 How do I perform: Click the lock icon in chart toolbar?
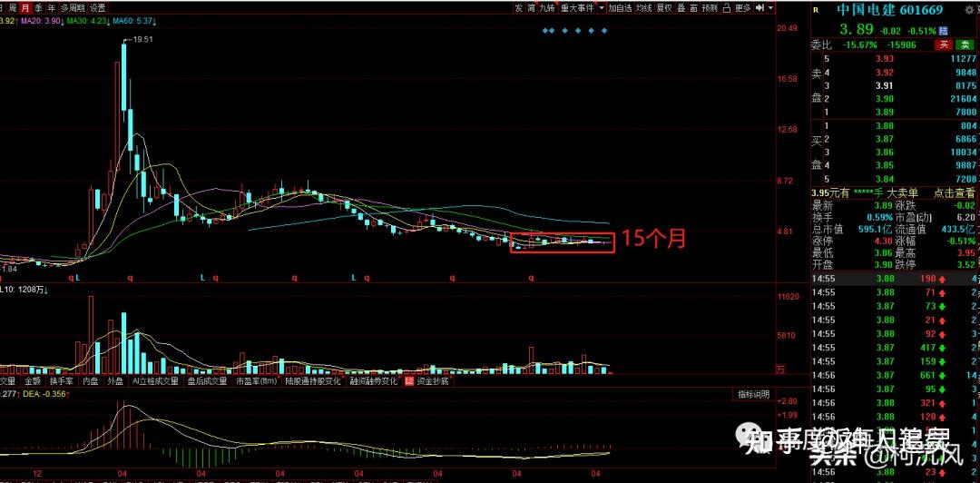point(727,8)
